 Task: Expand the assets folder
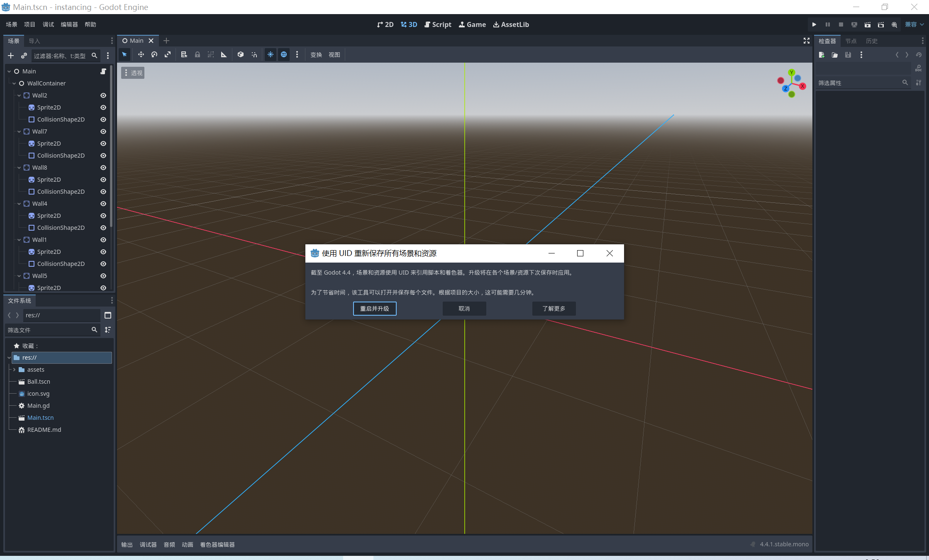pyautogui.click(x=14, y=370)
